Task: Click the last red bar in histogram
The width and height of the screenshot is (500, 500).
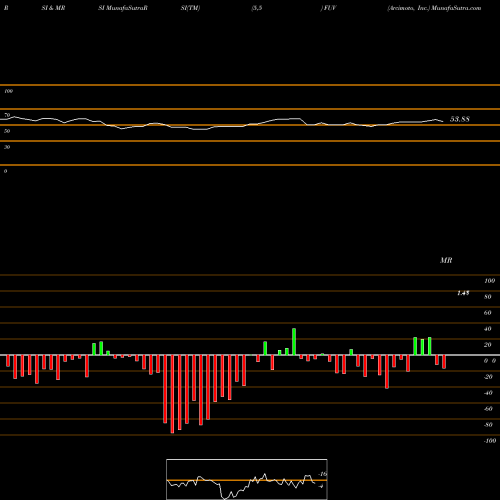Action: tap(444, 362)
